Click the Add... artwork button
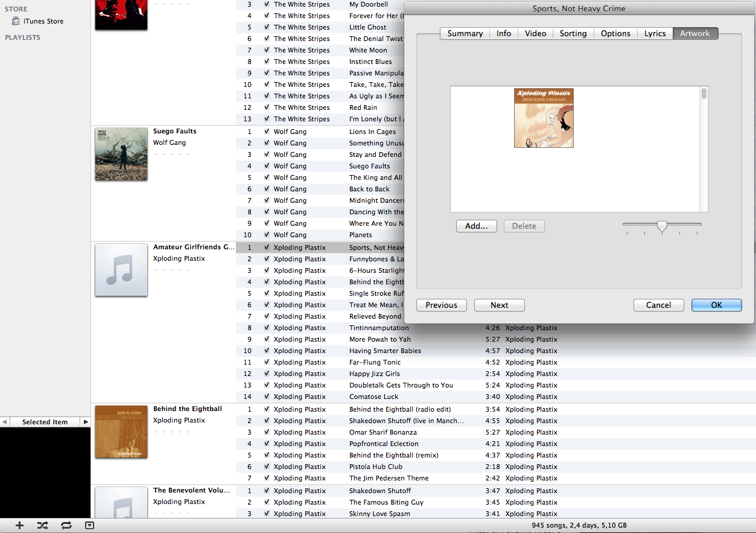 pyautogui.click(x=477, y=226)
